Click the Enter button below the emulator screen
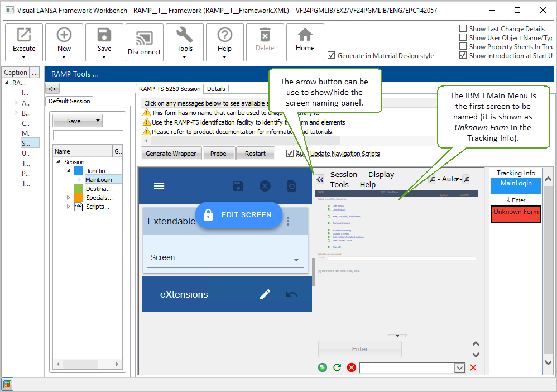The width and height of the screenshot is (557, 392). pyautogui.click(x=360, y=349)
